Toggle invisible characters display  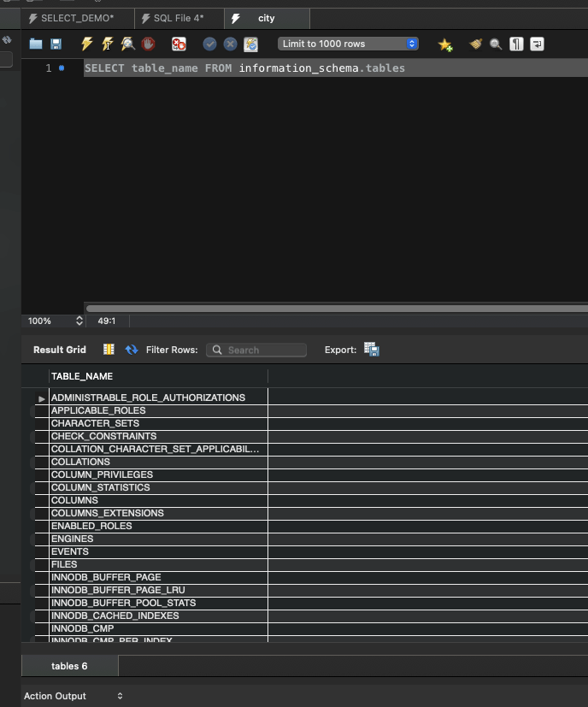[516, 44]
